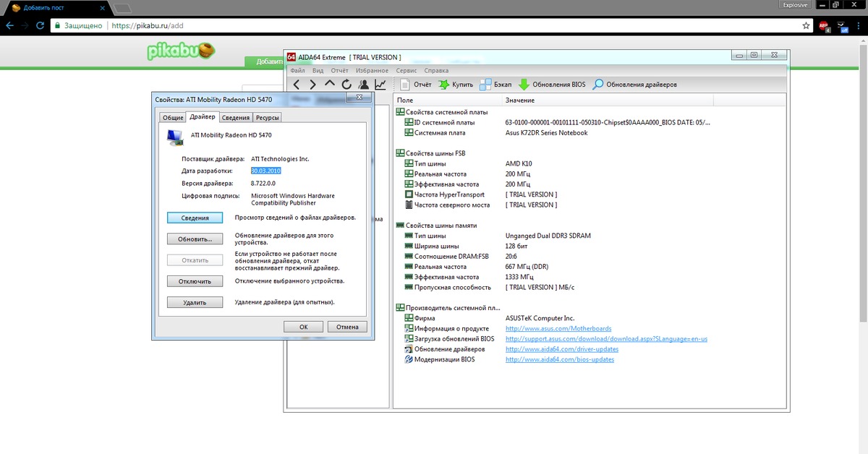Select the Пропускная способность row
The width and height of the screenshot is (868, 454).
tap(447, 287)
